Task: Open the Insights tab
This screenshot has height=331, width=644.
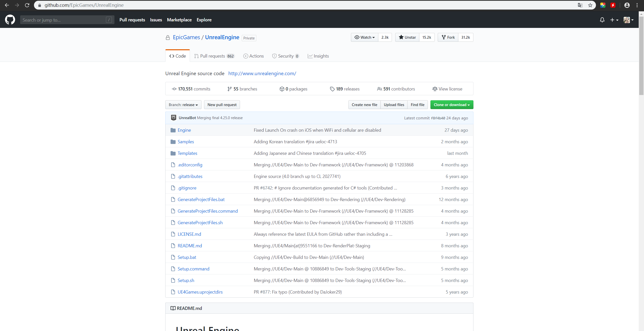Action: tap(318, 56)
